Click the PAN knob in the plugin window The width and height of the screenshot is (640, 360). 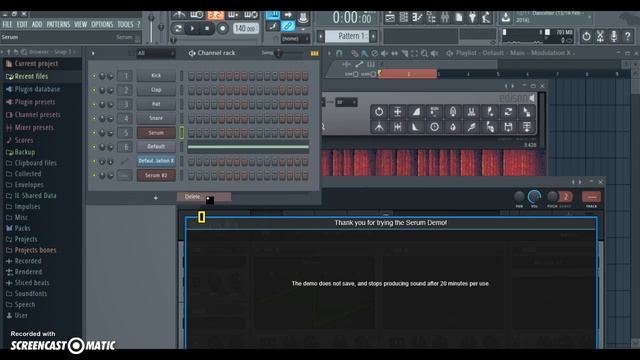click(519, 197)
